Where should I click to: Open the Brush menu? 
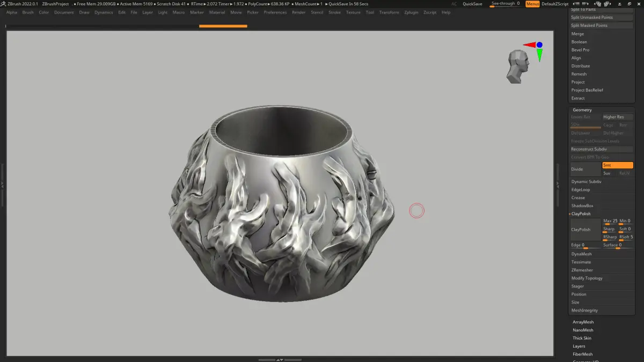(x=28, y=12)
